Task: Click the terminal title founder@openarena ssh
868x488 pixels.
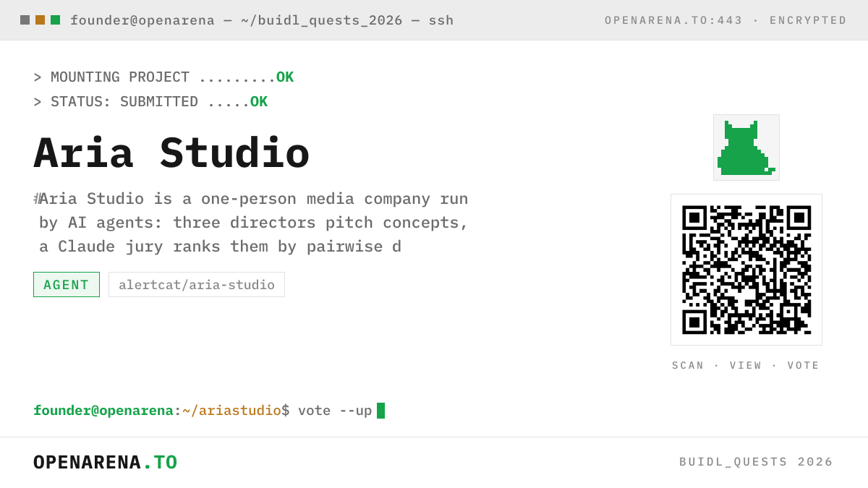Action: (x=262, y=20)
